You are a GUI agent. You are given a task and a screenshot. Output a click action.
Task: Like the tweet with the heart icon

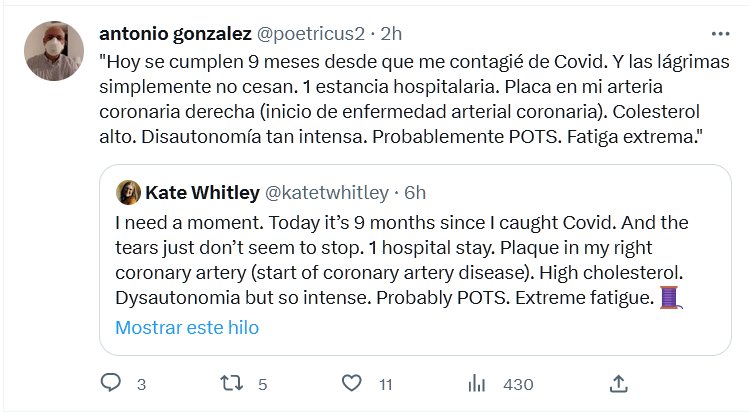pyautogui.click(x=352, y=383)
